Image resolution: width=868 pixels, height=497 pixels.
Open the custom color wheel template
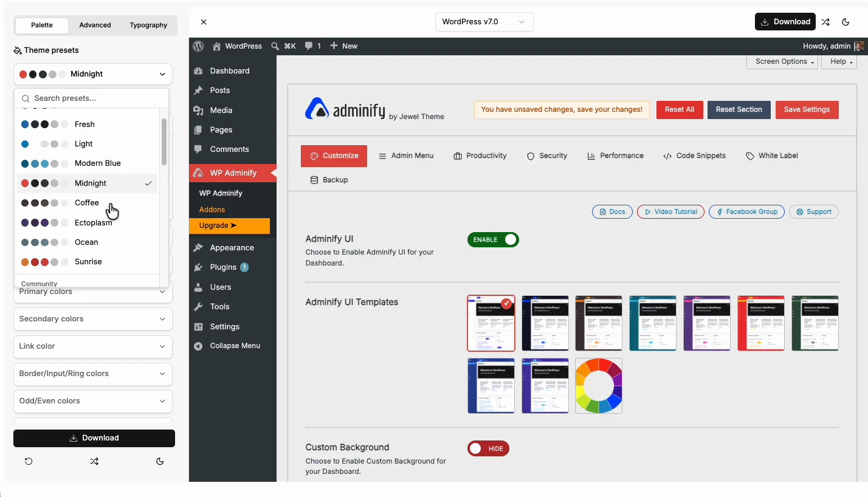coord(599,386)
